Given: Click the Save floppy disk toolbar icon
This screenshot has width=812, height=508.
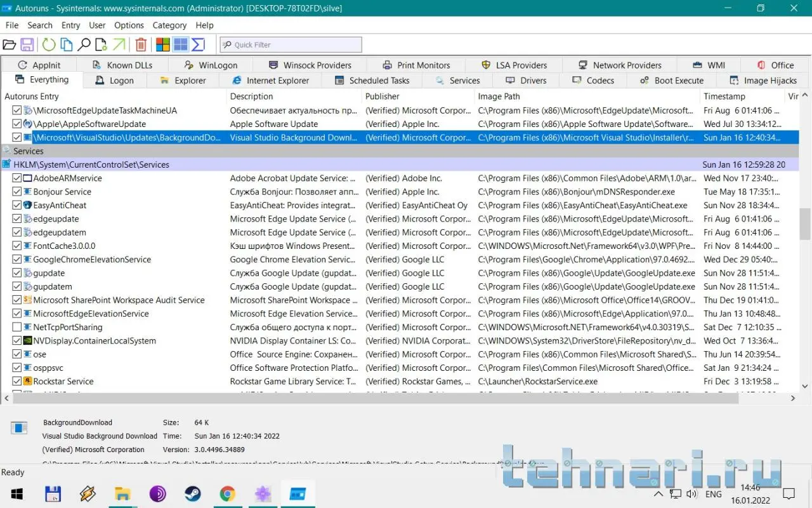Looking at the screenshot, I should [x=27, y=44].
